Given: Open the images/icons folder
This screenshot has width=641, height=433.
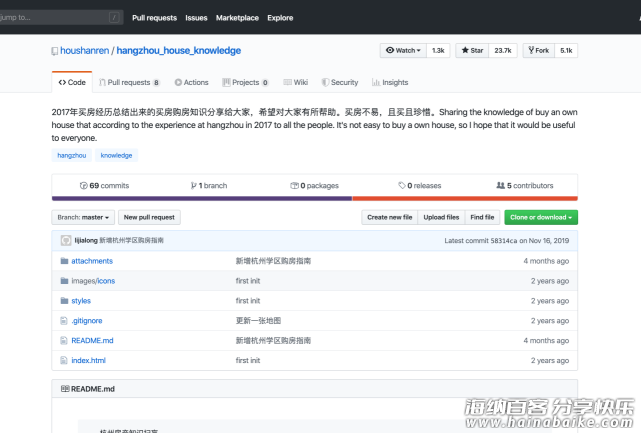Looking at the screenshot, I should pos(93,281).
